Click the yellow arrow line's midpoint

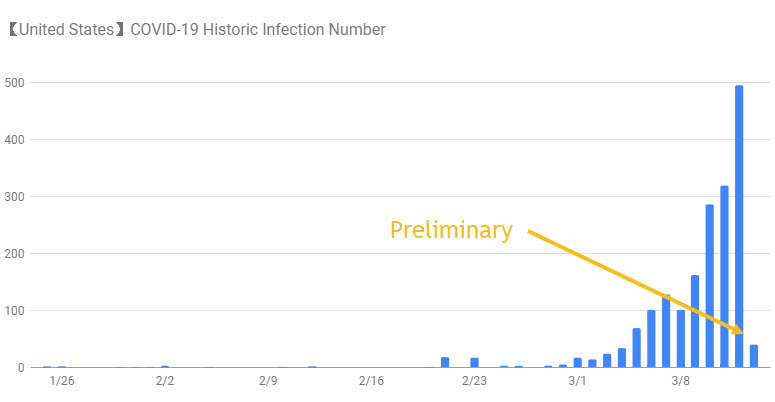(636, 282)
